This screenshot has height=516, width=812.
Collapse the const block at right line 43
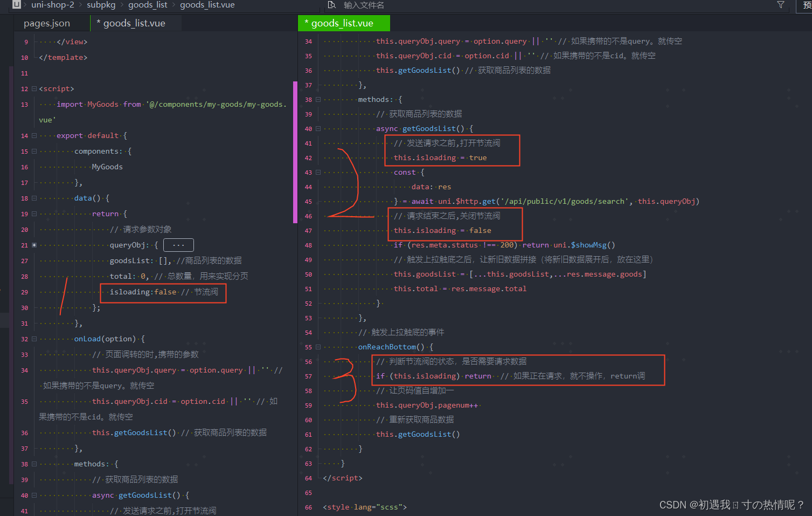click(x=318, y=172)
